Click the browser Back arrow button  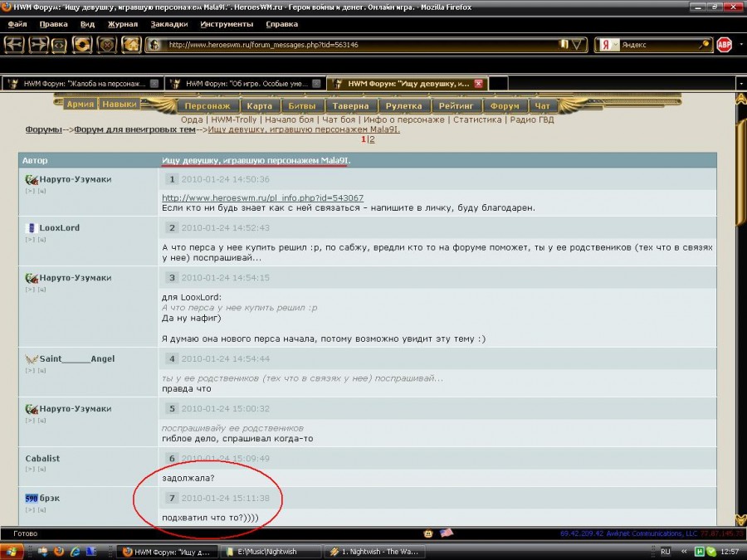14,45
